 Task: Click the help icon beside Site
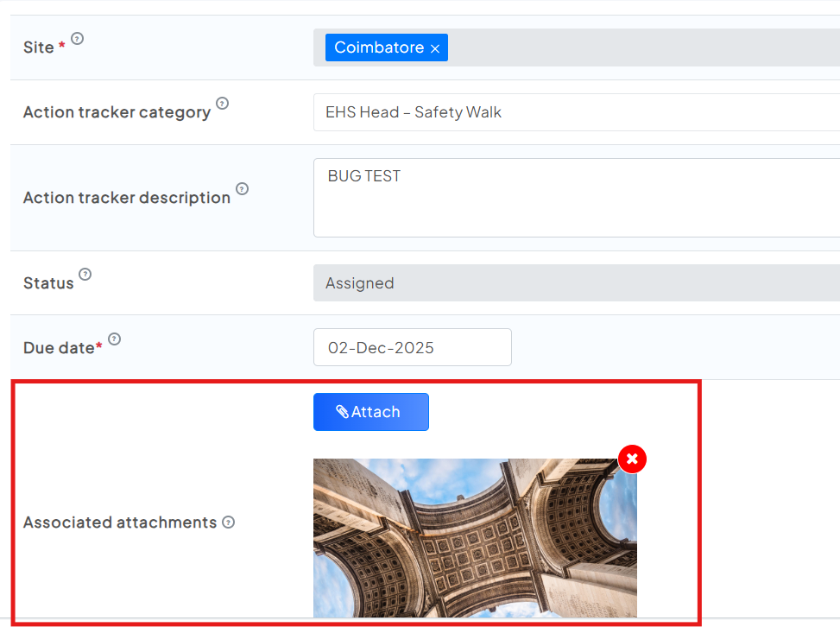pyautogui.click(x=78, y=39)
